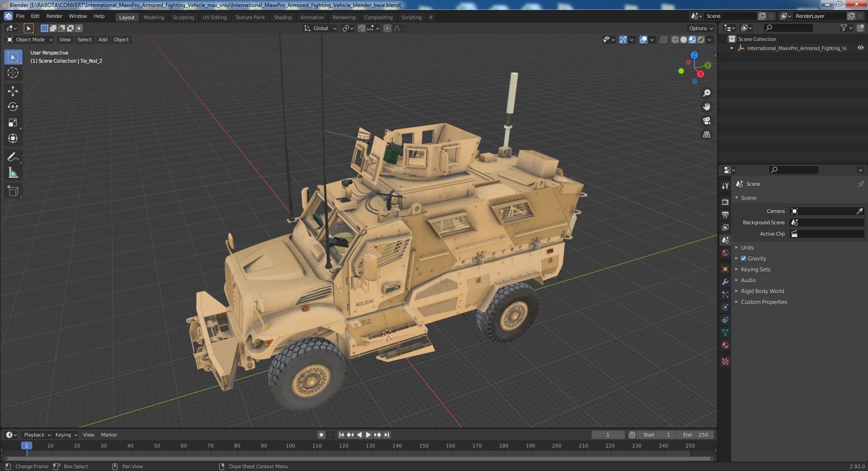Open the viewport Add menu
The image size is (868, 471).
[103, 40]
